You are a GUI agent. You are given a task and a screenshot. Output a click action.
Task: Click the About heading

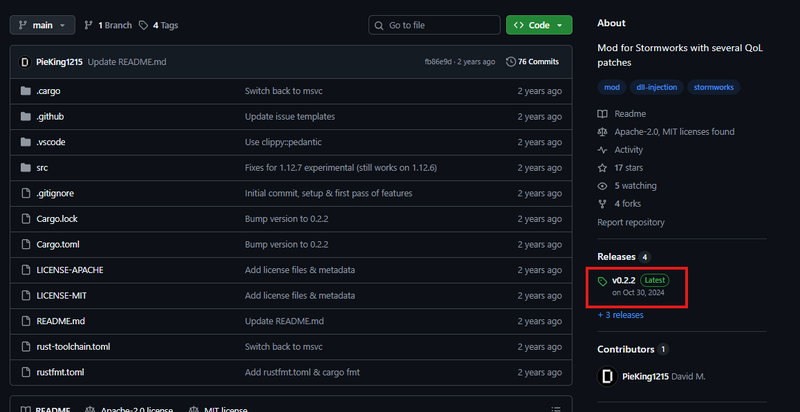(x=611, y=23)
